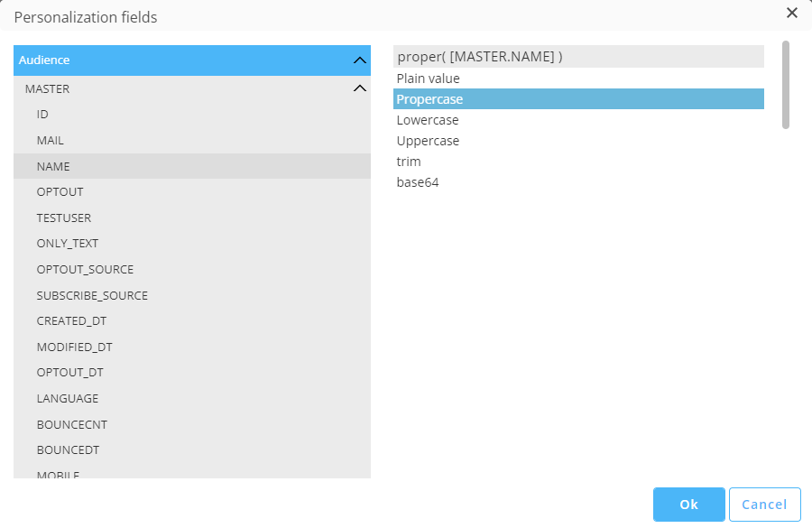The width and height of the screenshot is (812, 528).
Task: Select the ID field
Action: [42, 115]
